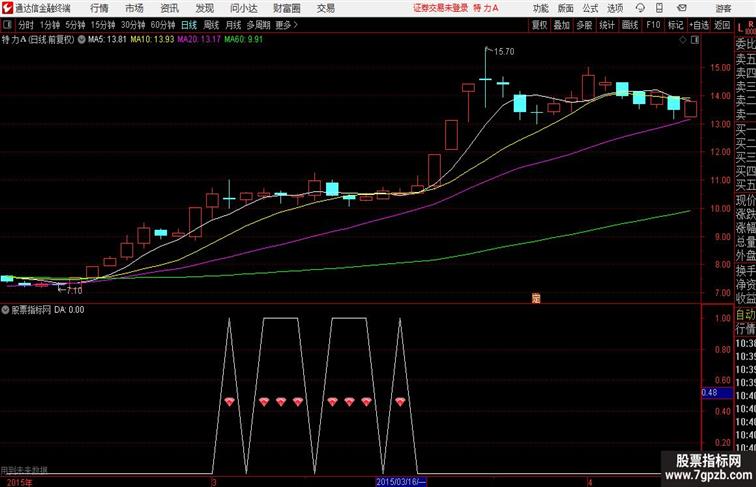The image size is (756, 487).
Task: Open the 发现 menu
Action: click(x=204, y=8)
